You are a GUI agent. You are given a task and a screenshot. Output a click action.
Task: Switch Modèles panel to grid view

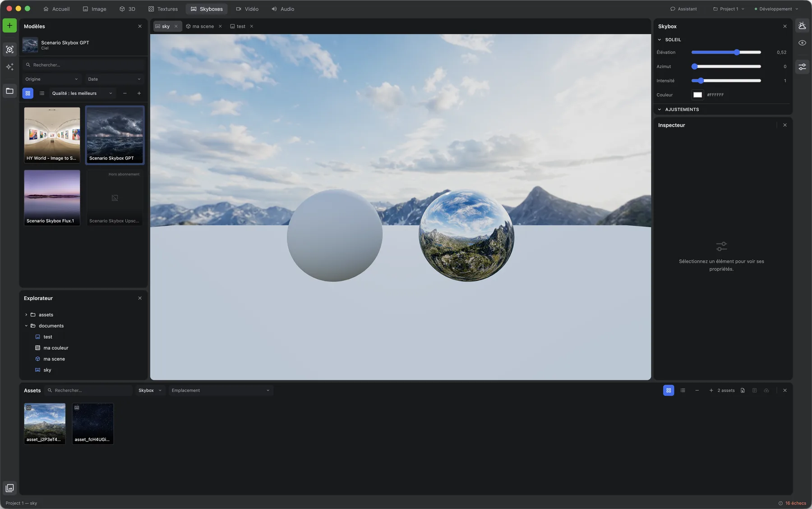[28, 93]
